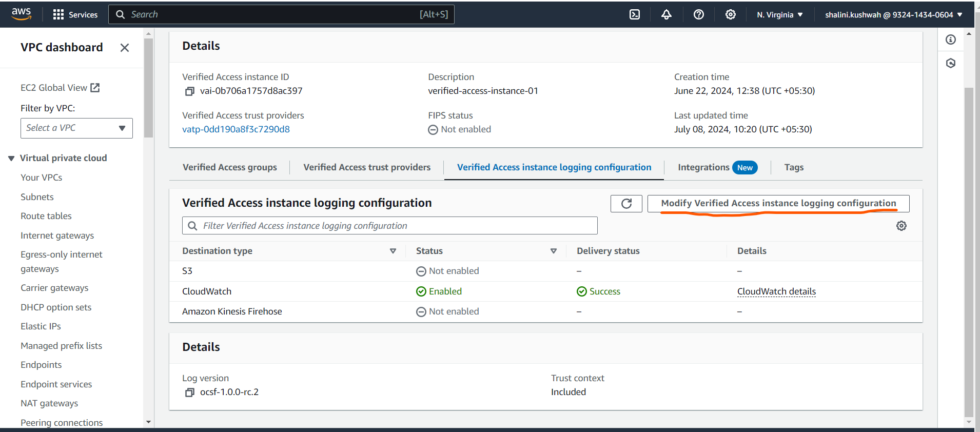Open the N. Virginia region dropdown
This screenshot has width=980, height=432.
780,15
